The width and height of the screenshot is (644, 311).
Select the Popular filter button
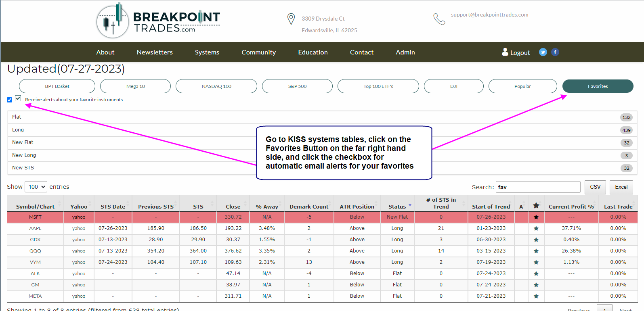click(523, 86)
